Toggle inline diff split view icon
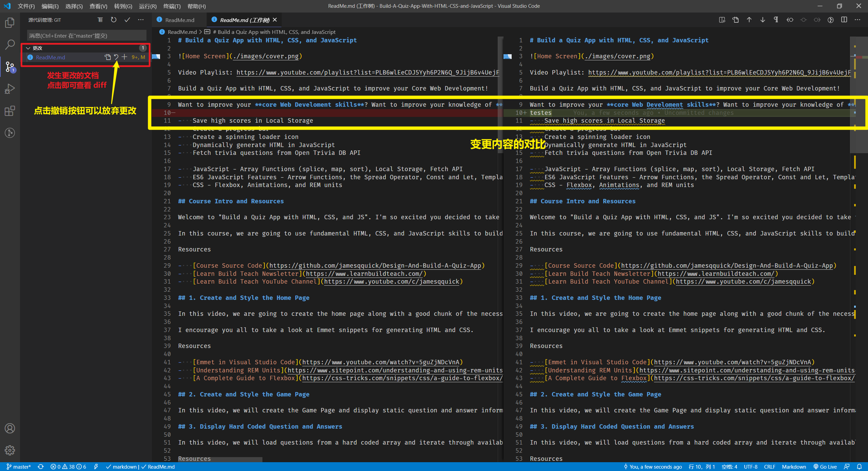The image size is (868, 471). coord(844,20)
